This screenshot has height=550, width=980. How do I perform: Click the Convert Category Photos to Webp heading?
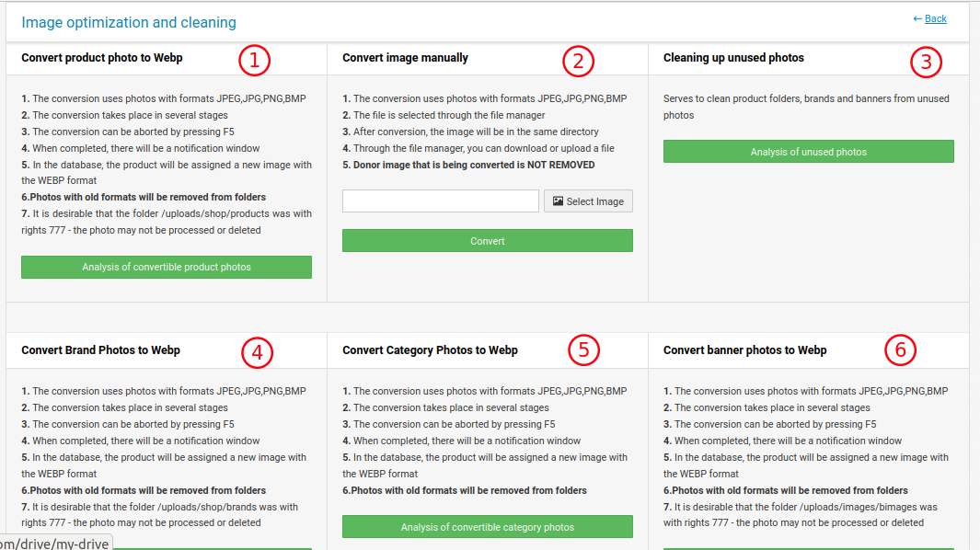[x=430, y=350]
